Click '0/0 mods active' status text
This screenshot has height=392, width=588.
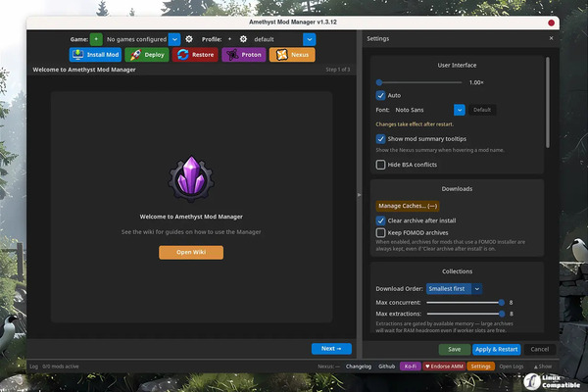tap(61, 367)
